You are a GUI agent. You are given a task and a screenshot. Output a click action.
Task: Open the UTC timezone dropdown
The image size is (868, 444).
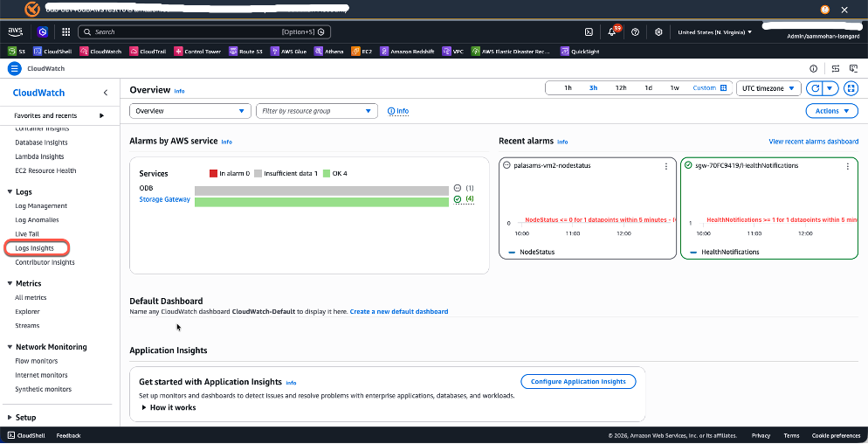click(x=768, y=88)
